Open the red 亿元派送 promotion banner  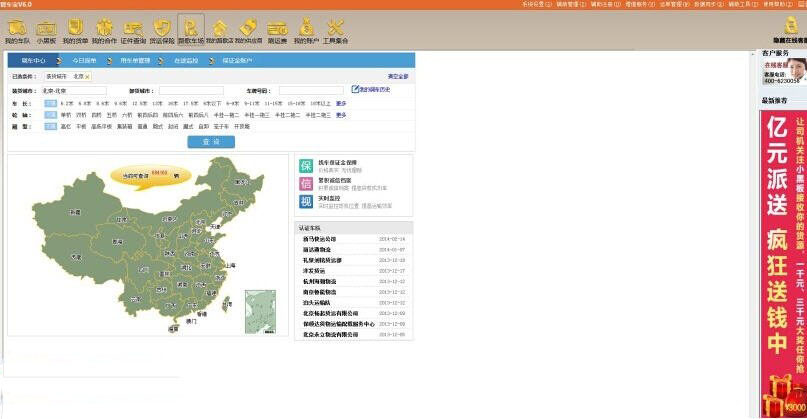click(x=783, y=263)
